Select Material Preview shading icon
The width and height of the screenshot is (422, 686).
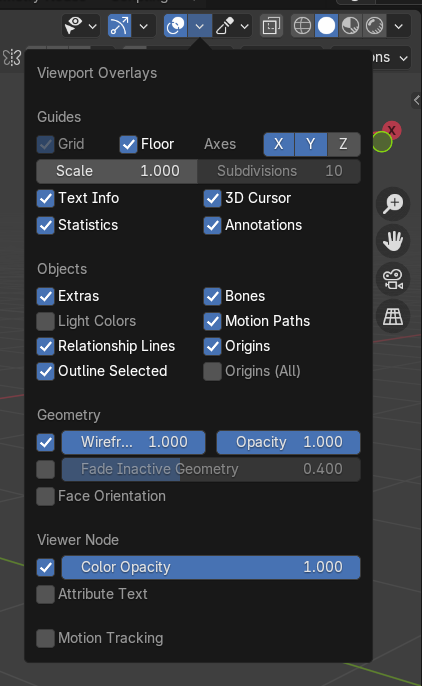[351, 26]
